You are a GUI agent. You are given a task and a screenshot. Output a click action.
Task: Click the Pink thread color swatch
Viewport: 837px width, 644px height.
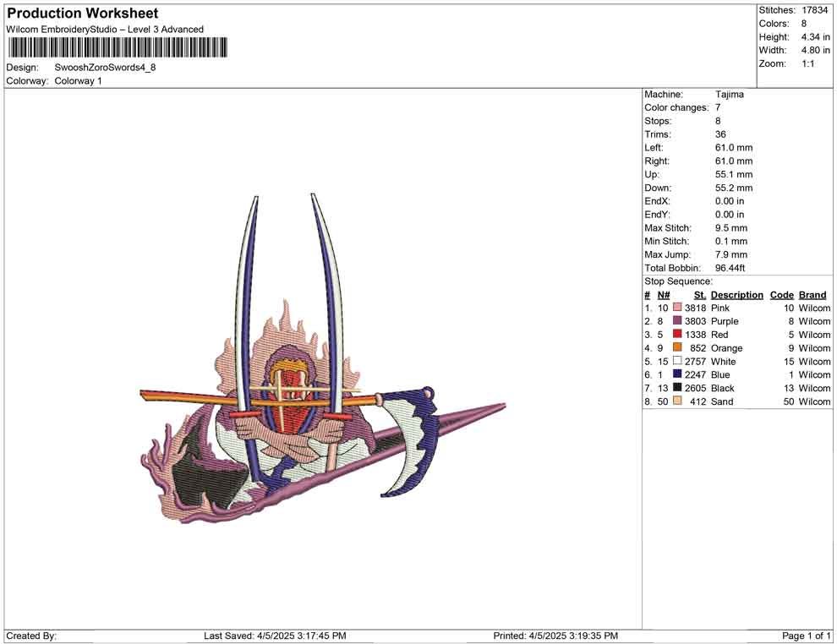pyautogui.click(x=677, y=308)
